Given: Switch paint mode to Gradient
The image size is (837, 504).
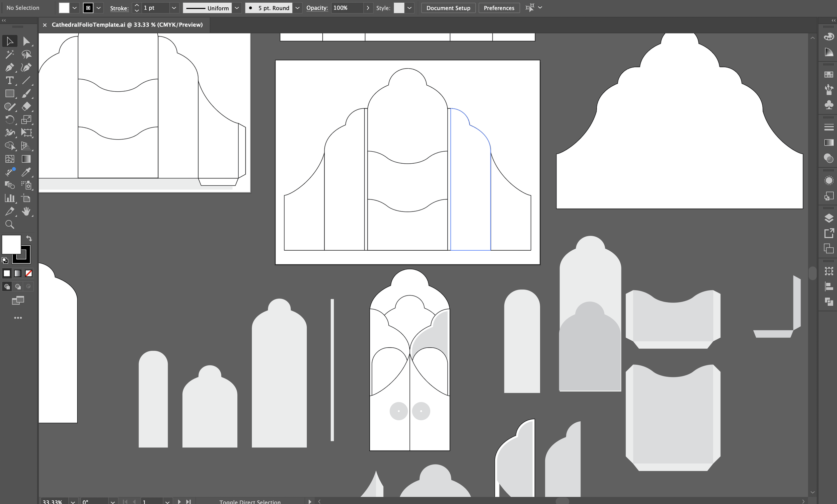Looking at the screenshot, I should [x=18, y=273].
